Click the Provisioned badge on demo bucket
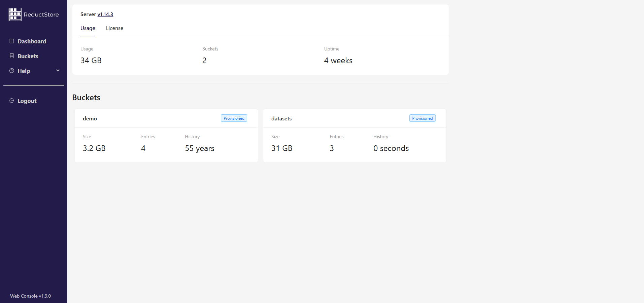The width and height of the screenshot is (644, 303). coord(234,118)
